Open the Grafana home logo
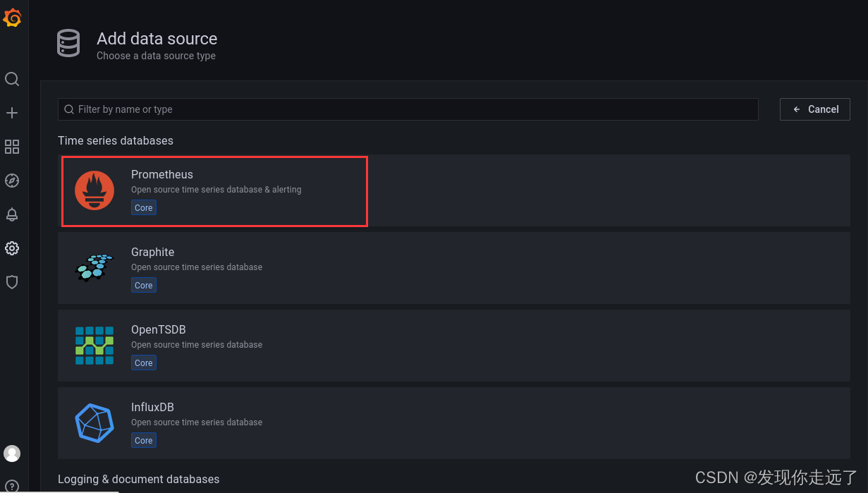Screen dimensions: 868x493 12,18
